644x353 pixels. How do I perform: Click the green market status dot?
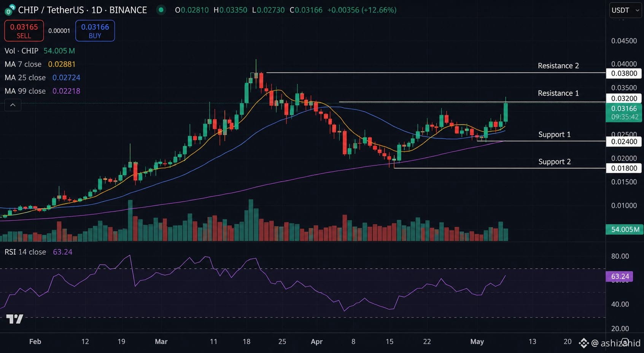pyautogui.click(x=161, y=10)
